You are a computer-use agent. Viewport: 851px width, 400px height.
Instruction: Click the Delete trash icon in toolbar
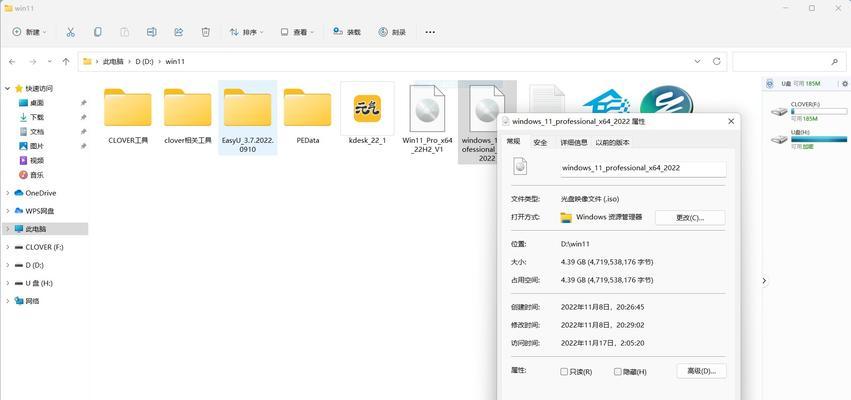coord(206,33)
